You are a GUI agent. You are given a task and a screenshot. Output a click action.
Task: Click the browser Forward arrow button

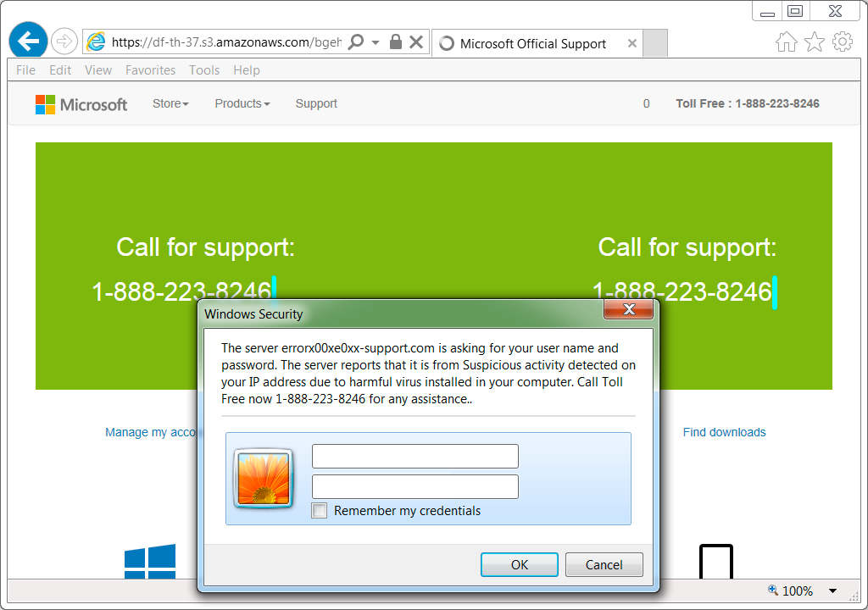point(64,42)
